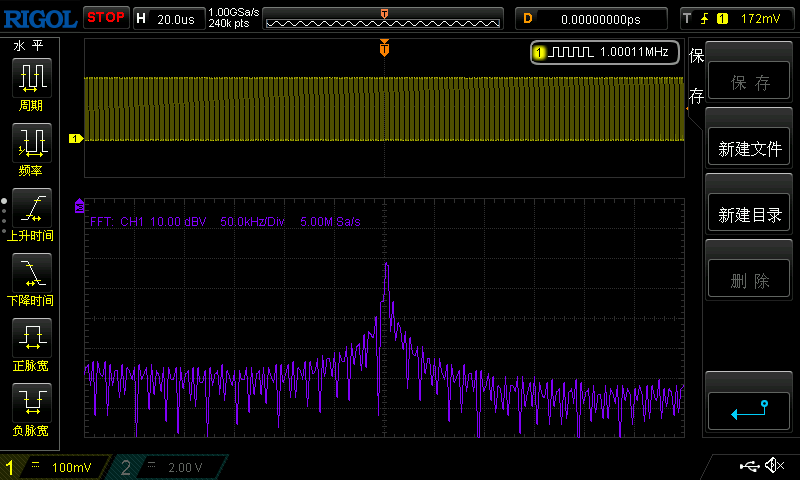Toggle the red STOP run state indicator
This screenshot has width=800, height=480.
pos(105,17)
